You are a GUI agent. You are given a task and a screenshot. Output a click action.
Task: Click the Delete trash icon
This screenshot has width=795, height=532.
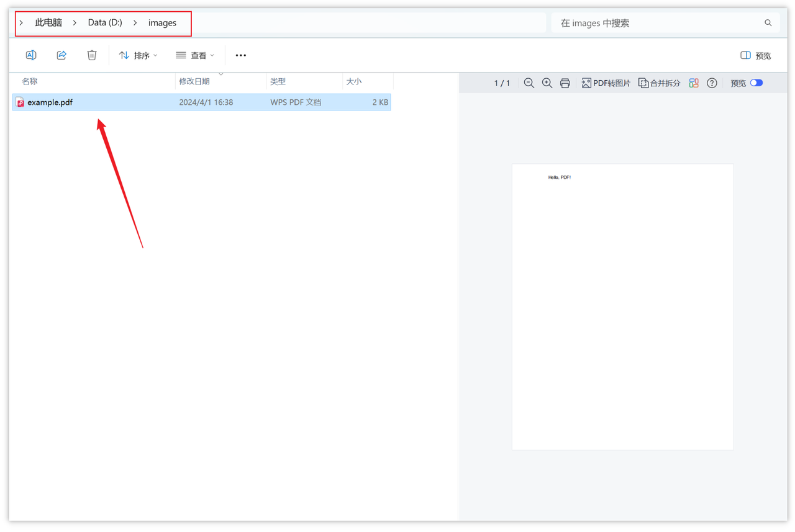coord(92,55)
